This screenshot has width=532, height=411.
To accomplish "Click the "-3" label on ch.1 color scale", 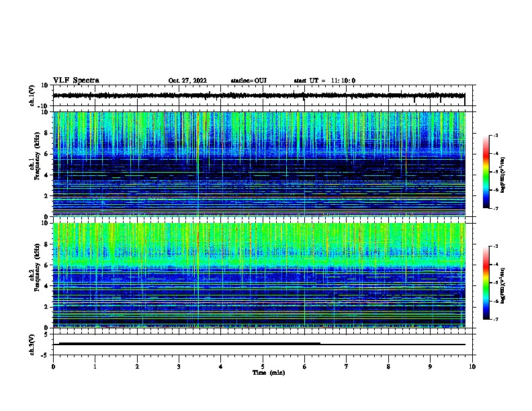I will [x=495, y=135].
